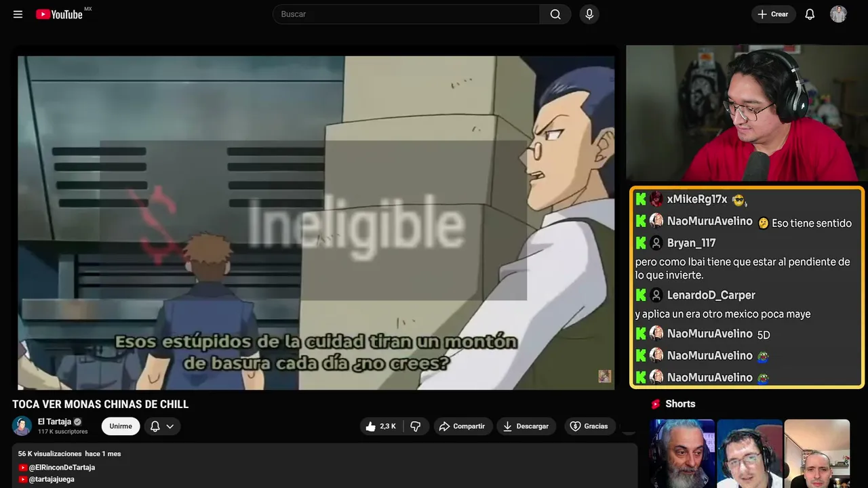The height and width of the screenshot is (488, 868).
Task: Click the username 'Bryan_117' in chat
Action: (692, 243)
